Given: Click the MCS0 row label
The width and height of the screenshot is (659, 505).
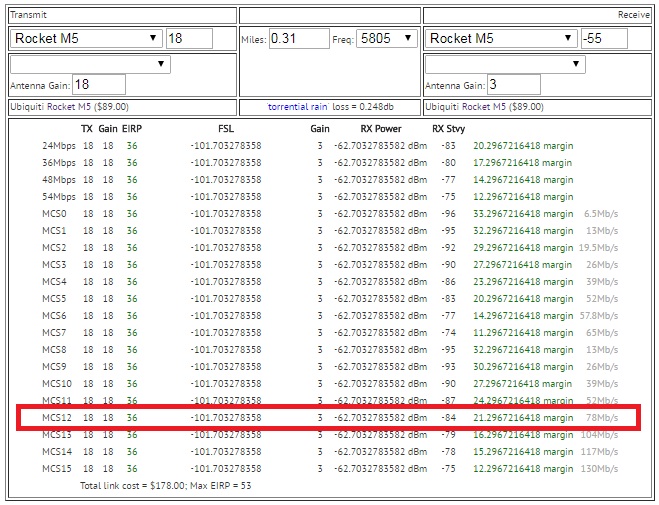Looking at the screenshot, I should pyautogui.click(x=54, y=214).
